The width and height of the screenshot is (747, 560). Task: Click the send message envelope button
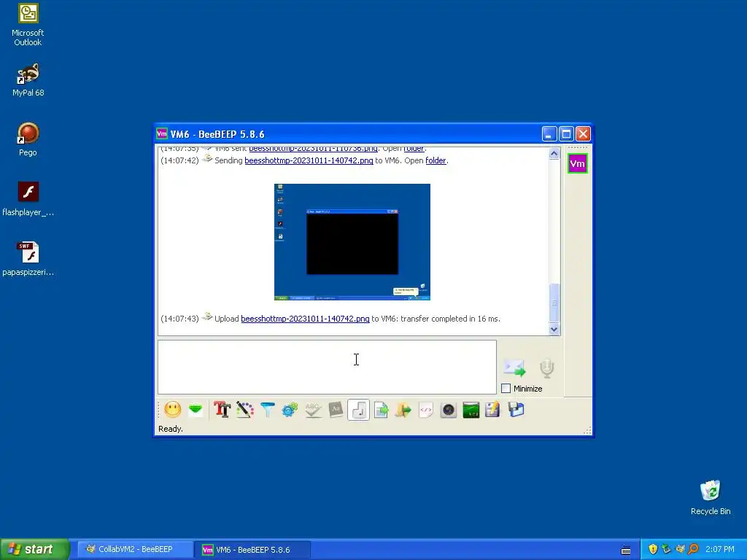[x=514, y=368]
